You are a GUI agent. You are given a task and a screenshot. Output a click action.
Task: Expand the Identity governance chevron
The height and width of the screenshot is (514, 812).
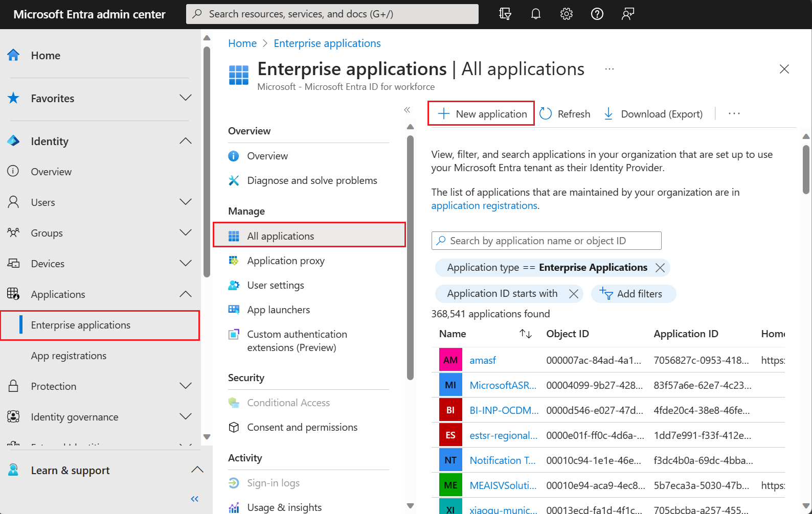coord(186,416)
